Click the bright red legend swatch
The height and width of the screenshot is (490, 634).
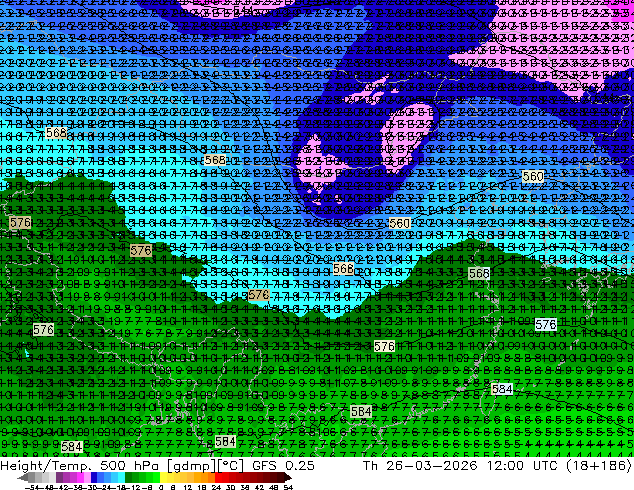tap(219, 478)
